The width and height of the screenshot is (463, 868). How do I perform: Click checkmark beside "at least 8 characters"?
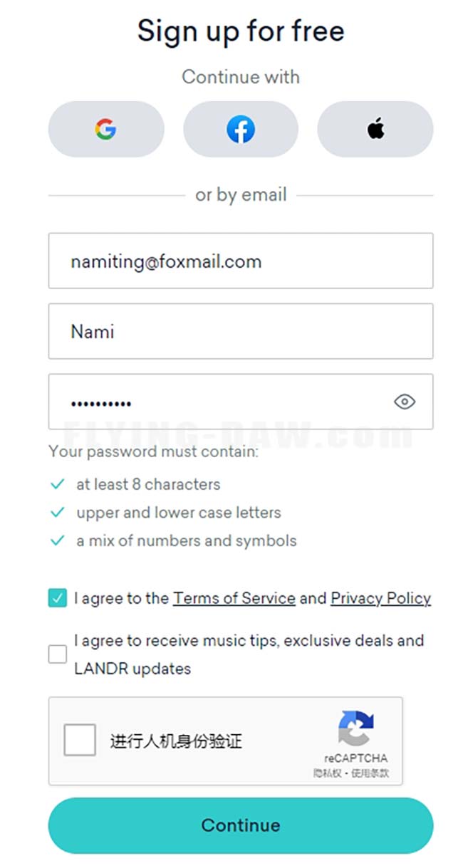[x=58, y=484]
